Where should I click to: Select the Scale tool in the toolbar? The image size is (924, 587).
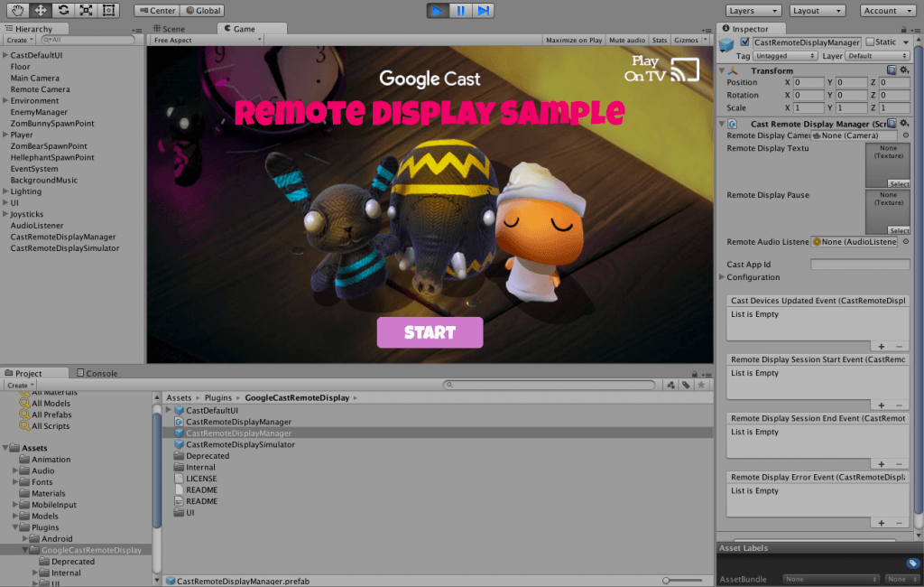pos(86,11)
